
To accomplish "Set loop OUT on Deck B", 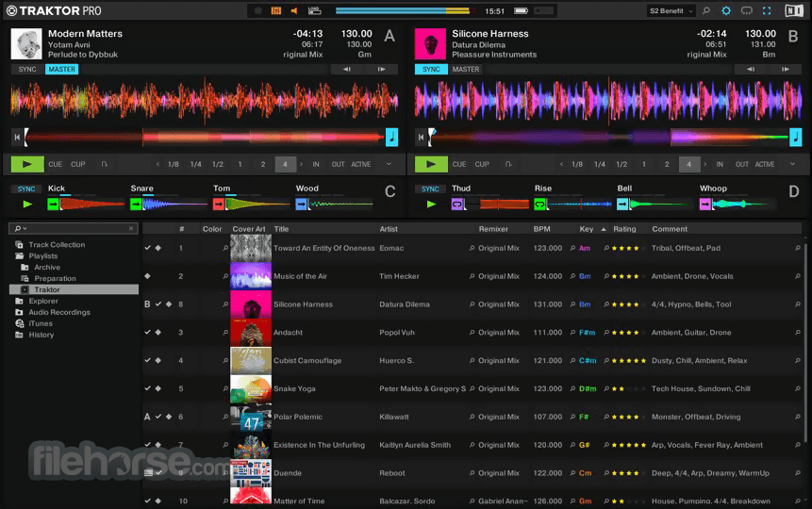I will tap(741, 164).
